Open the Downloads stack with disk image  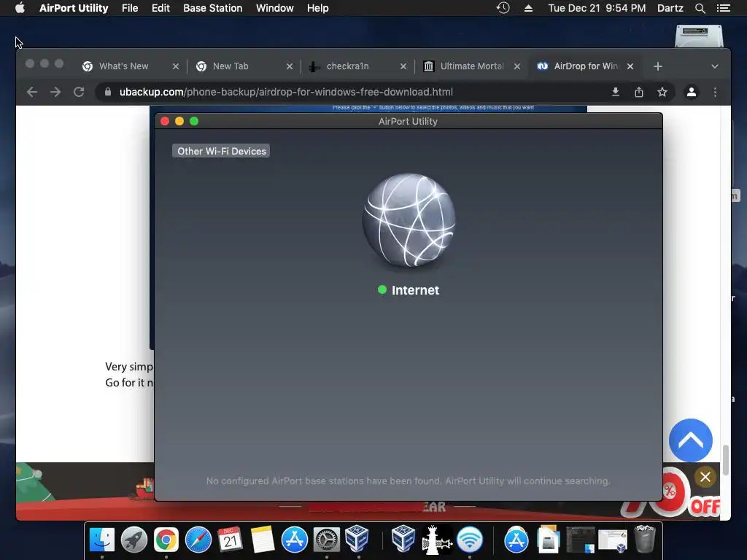tap(549, 540)
